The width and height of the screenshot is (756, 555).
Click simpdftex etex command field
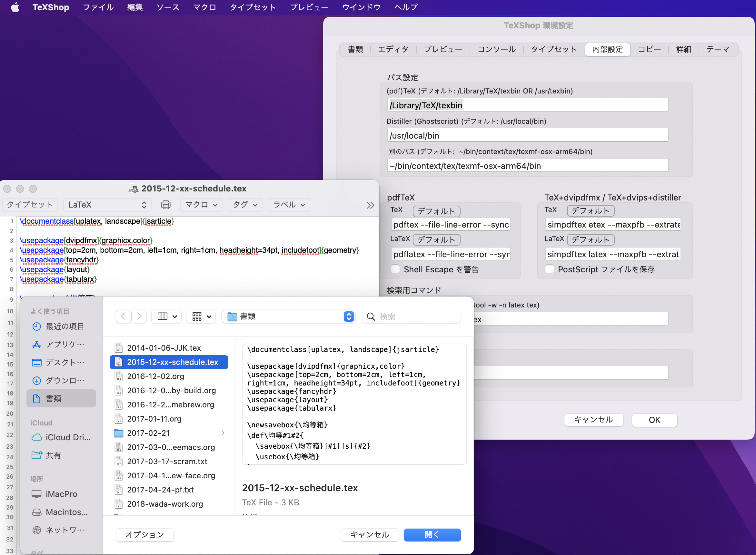coord(612,224)
